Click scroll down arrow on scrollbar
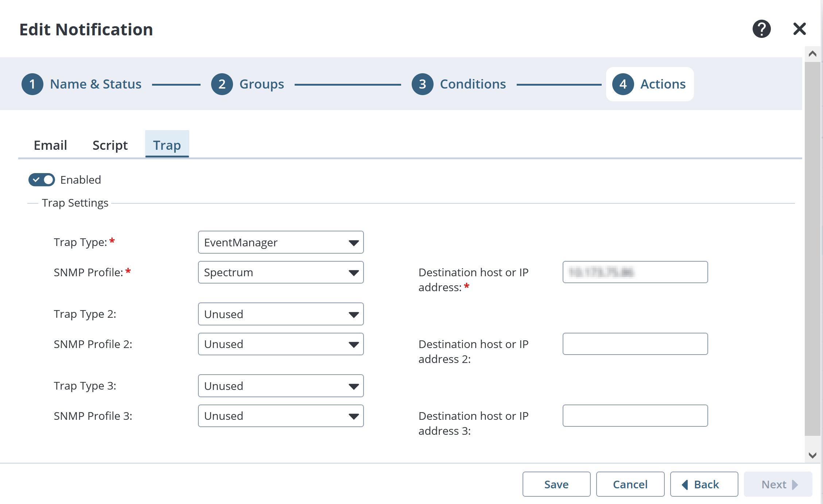 [x=812, y=455]
